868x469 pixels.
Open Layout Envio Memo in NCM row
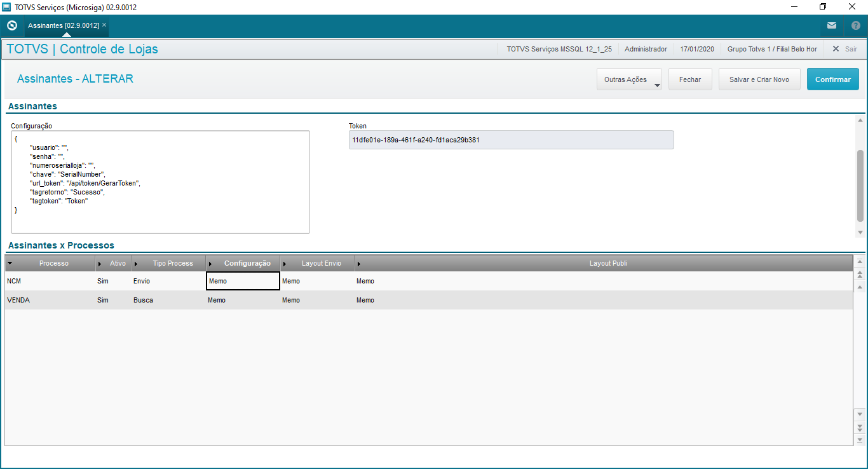pyautogui.click(x=318, y=281)
